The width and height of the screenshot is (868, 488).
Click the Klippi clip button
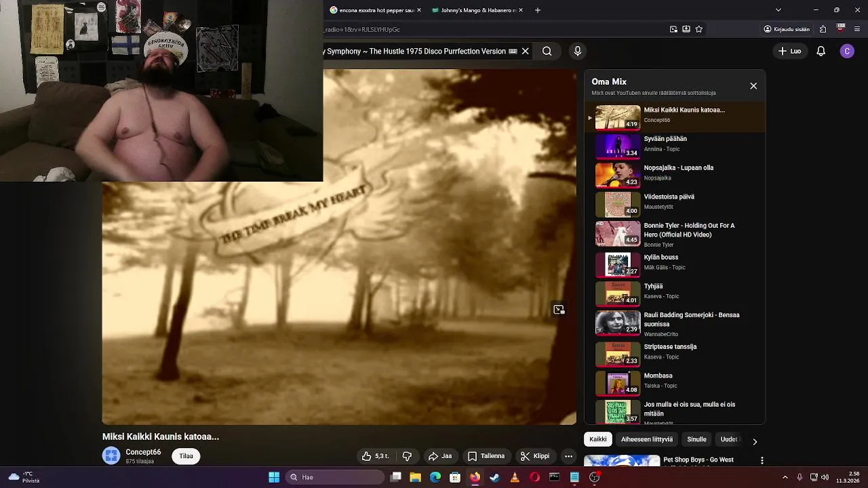535,456
